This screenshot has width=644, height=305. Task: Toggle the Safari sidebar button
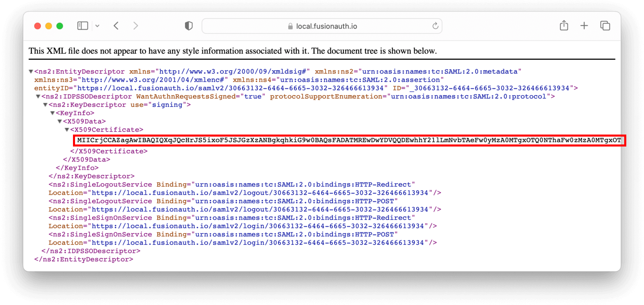click(82, 26)
